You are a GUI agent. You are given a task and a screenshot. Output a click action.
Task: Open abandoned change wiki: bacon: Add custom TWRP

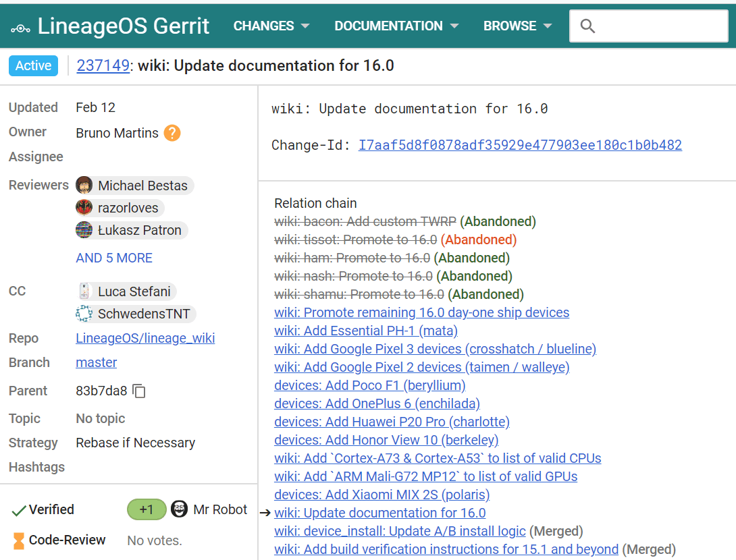pyautogui.click(x=365, y=221)
